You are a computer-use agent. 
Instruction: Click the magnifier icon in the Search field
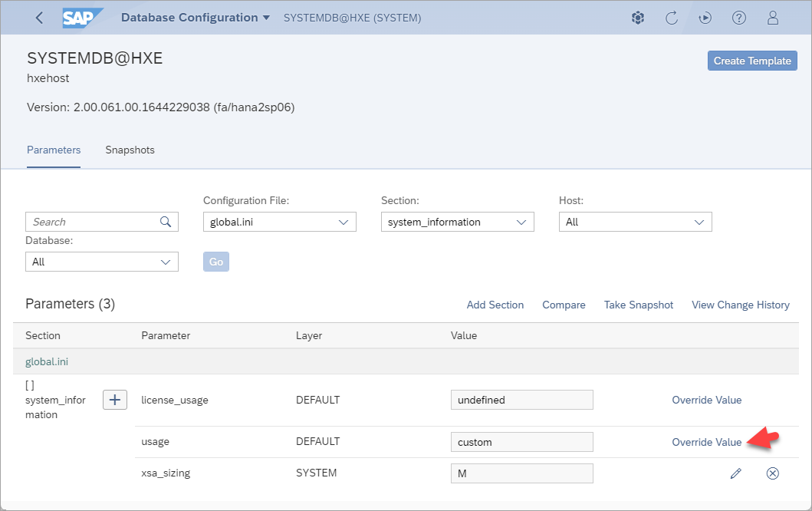(x=166, y=222)
